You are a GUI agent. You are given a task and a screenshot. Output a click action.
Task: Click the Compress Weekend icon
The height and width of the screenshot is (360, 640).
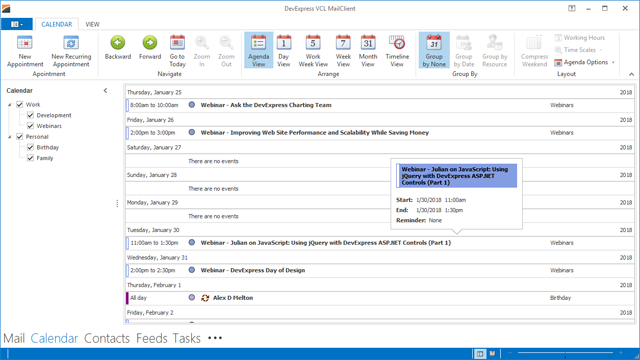click(x=534, y=43)
